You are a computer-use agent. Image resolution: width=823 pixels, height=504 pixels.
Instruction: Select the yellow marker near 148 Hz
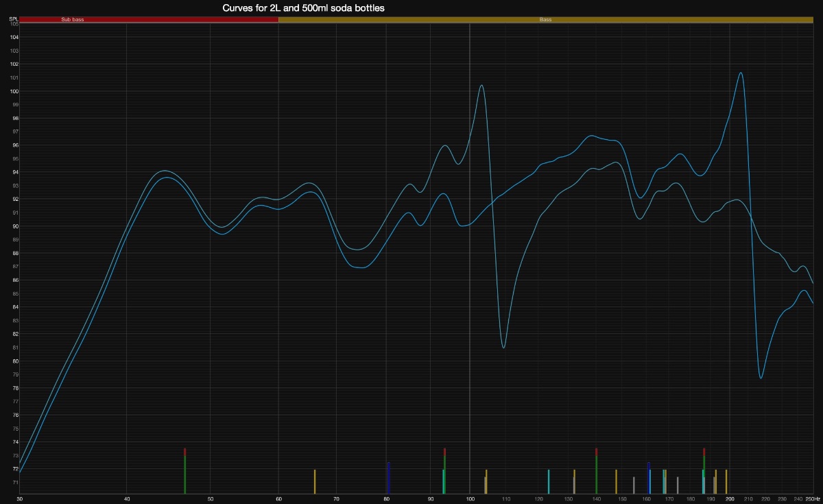pos(616,481)
